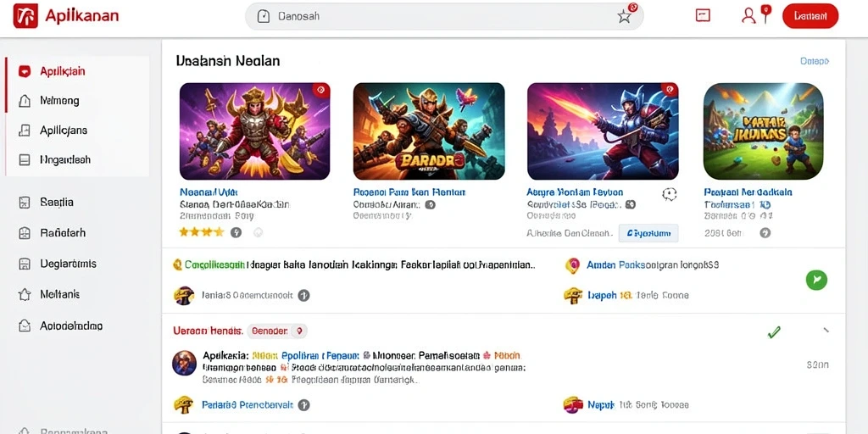Click the chat bubble icon near third game

tap(670, 194)
